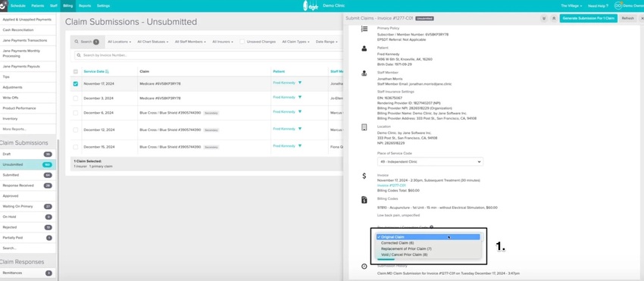
Task: Open the Patients tab in top navigation
Action: [37, 6]
